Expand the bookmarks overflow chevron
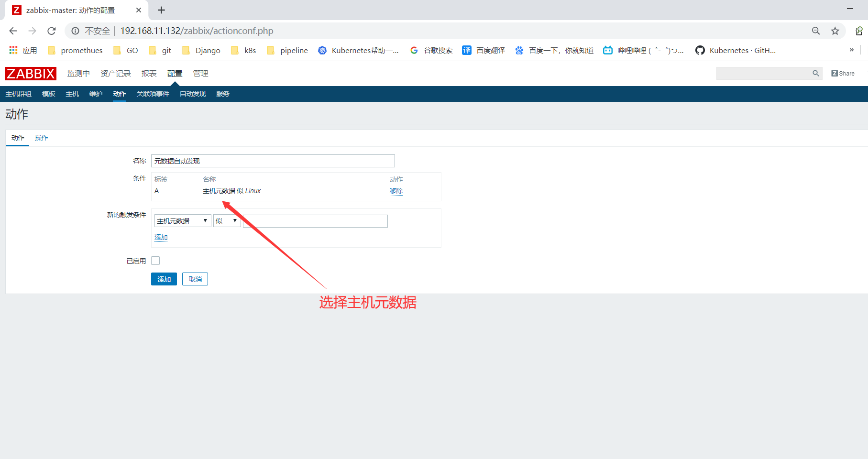The width and height of the screenshot is (868, 459). [852, 50]
